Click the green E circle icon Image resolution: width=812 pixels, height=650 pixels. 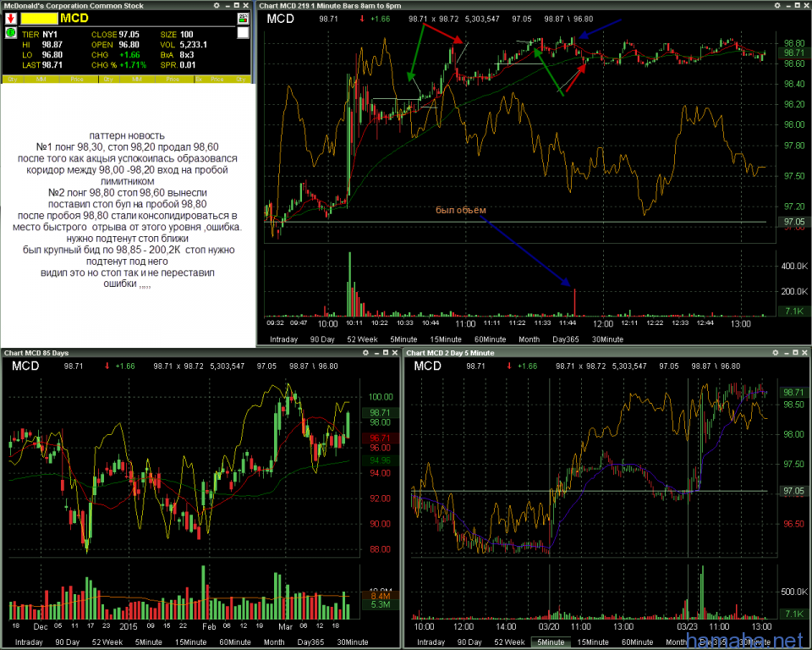point(10,33)
